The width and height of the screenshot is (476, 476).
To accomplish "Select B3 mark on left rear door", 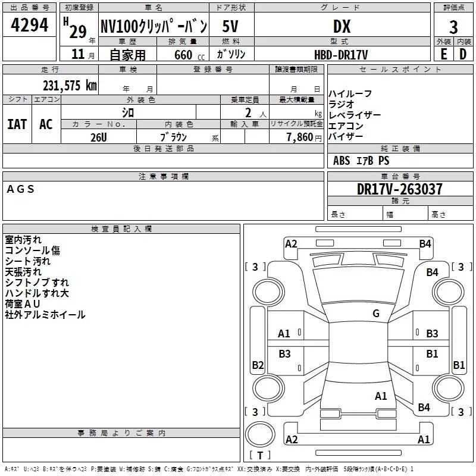I will (284, 353).
